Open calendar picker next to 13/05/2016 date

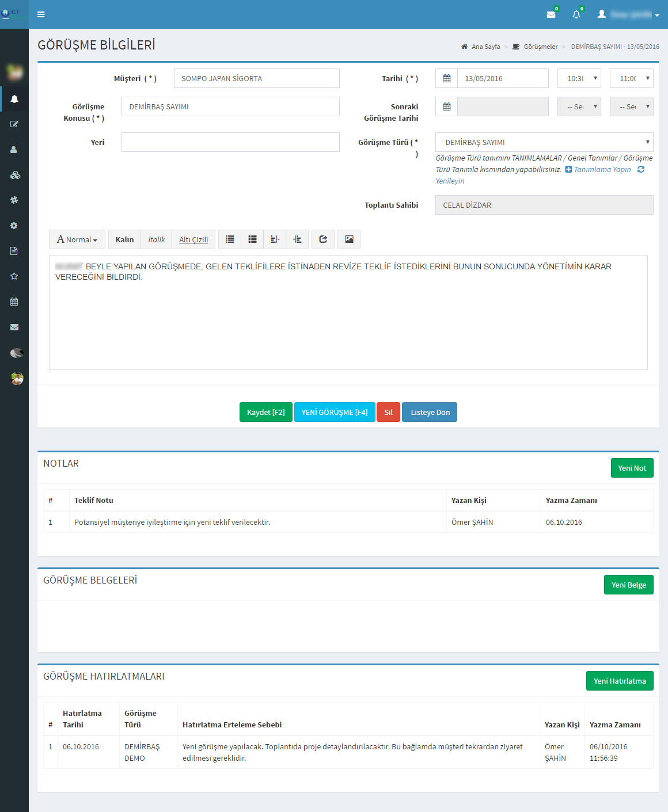[x=446, y=78]
